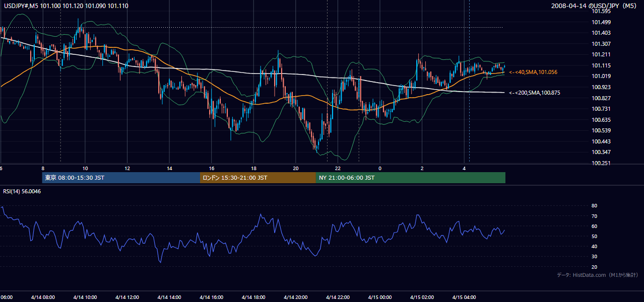Click RSI scale value 40

594,247
